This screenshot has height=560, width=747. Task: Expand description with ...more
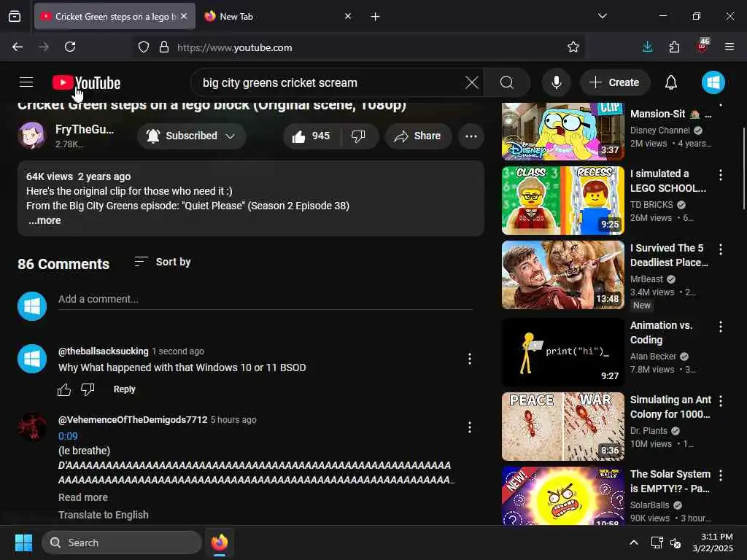(x=44, y=220)
